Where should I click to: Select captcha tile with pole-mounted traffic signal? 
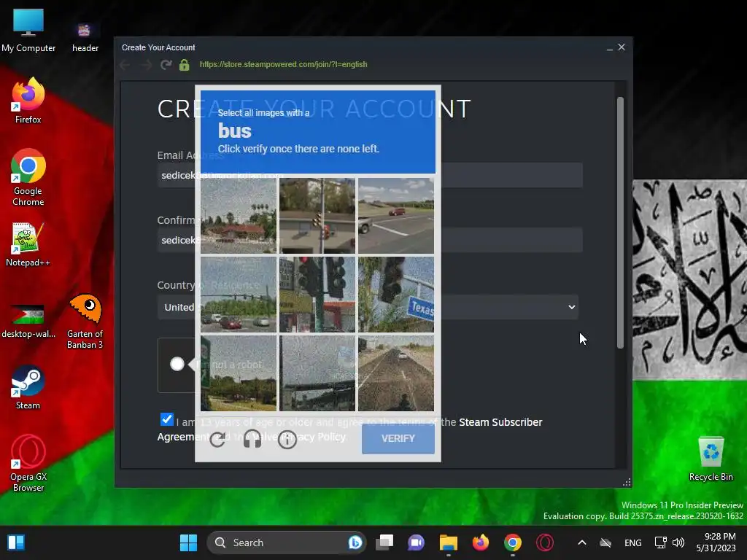317,216
